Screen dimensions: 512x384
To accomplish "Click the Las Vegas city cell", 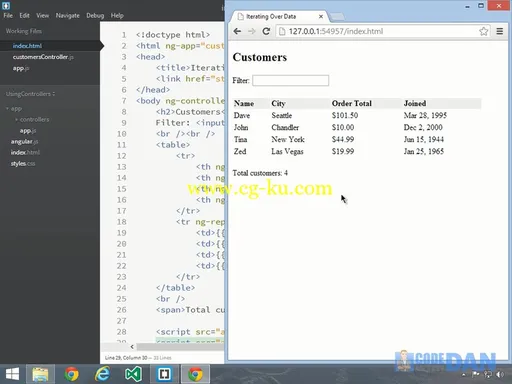I will point(287,151).
